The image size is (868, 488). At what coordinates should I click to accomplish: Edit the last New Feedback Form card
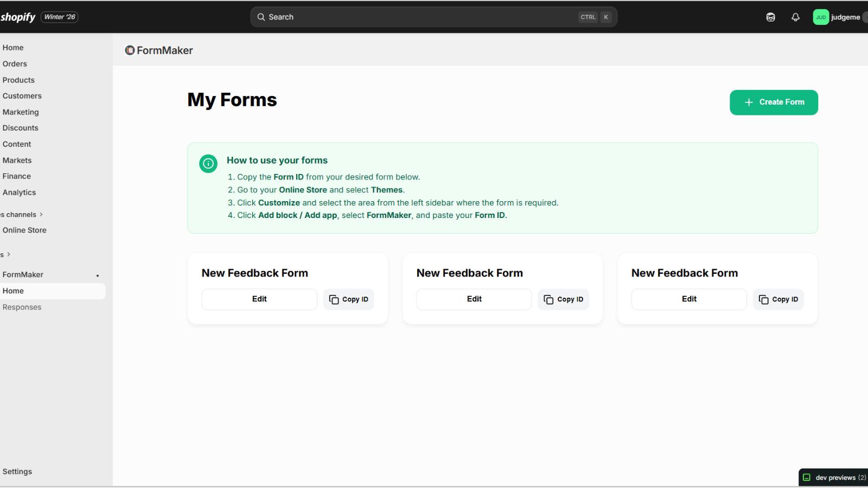tap(689, 299)
